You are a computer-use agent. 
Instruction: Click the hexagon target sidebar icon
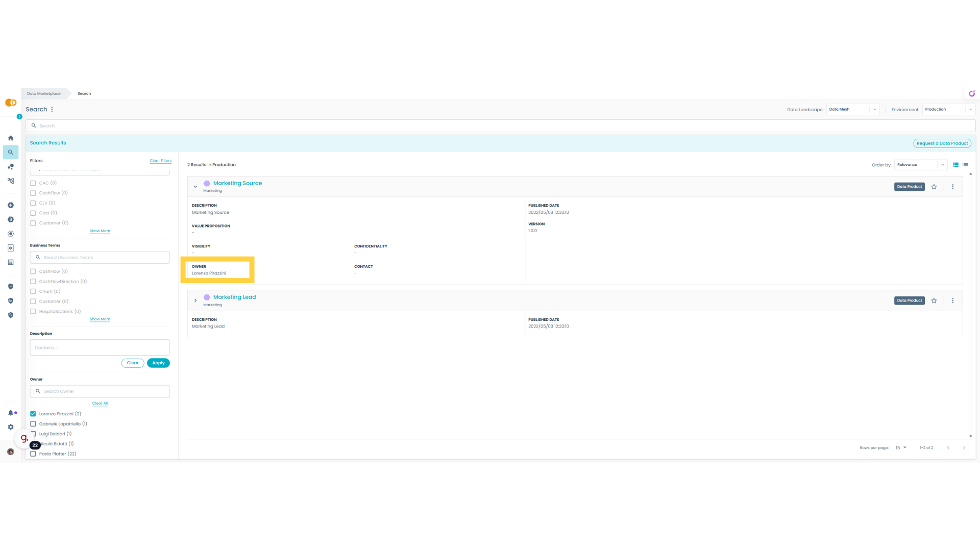pyautogui.click(x=11, y=234)
